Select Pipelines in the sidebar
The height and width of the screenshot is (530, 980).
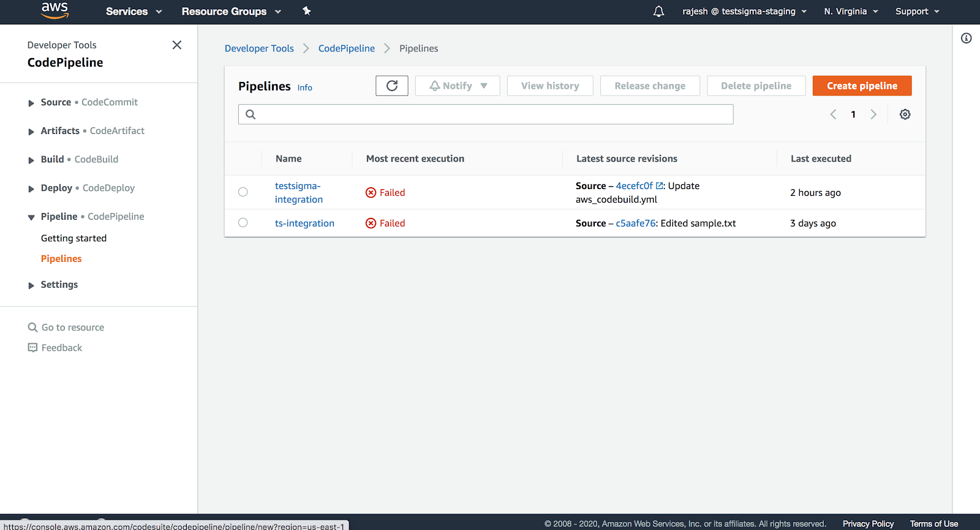pyautogui.click(x=61, y=259)
